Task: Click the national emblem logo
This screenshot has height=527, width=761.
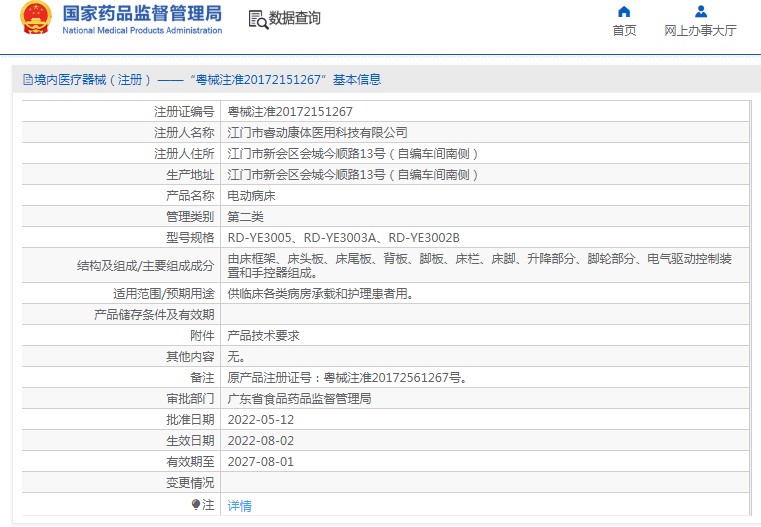Action: pos(35,18)
